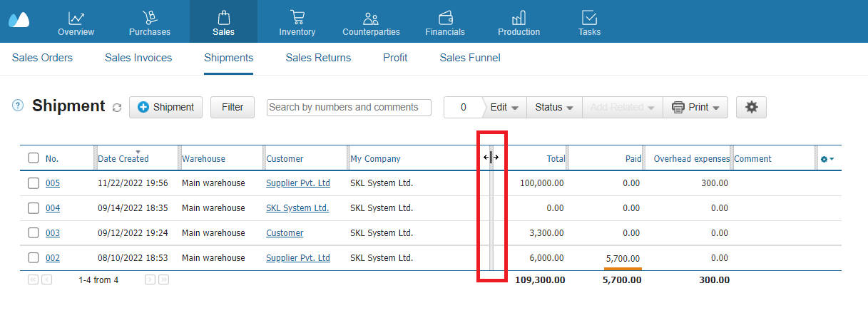Open Supplier Pvt. Ltd in shipment 005 row
Screen dimensions: 868x328
click(298, 183)
